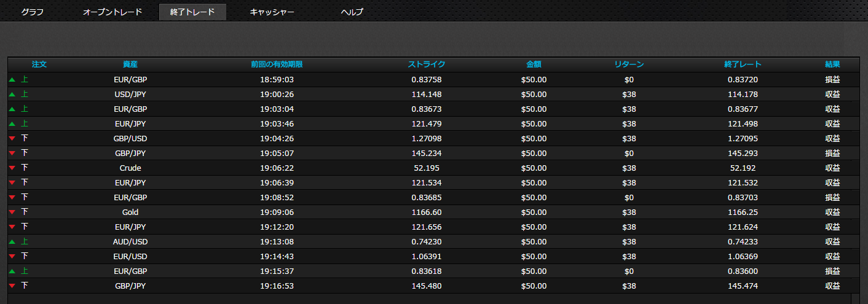This screenshot has width=868, height=304.
Task: Click the GBP/USD asset cell
Action: 130,139
